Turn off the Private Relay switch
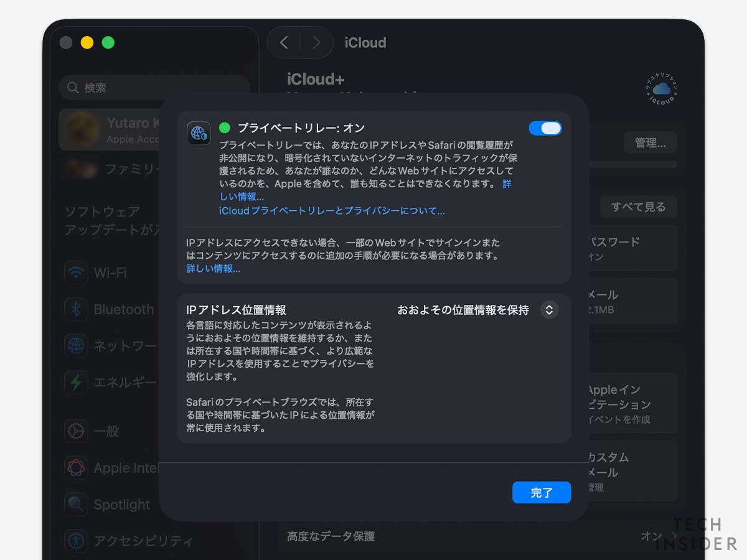This screenshot has width=747, height=560. click(x=545, y=128)
